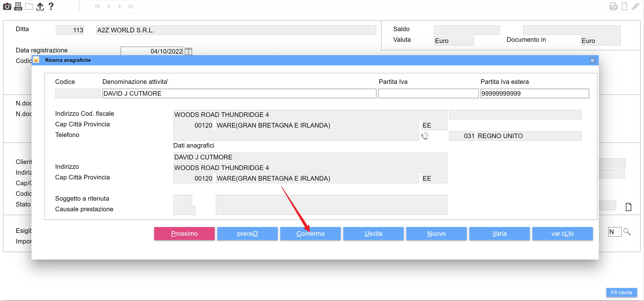Click the F9 Uscita button
Screen dimensions: 644x301
(621, 292)
